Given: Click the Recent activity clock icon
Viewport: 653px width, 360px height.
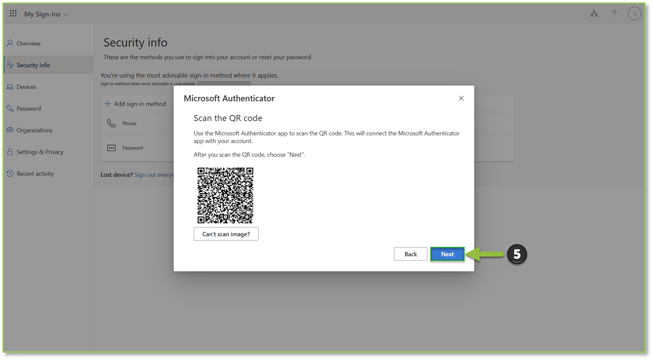Looking at the screenshot, I should 10,173.
